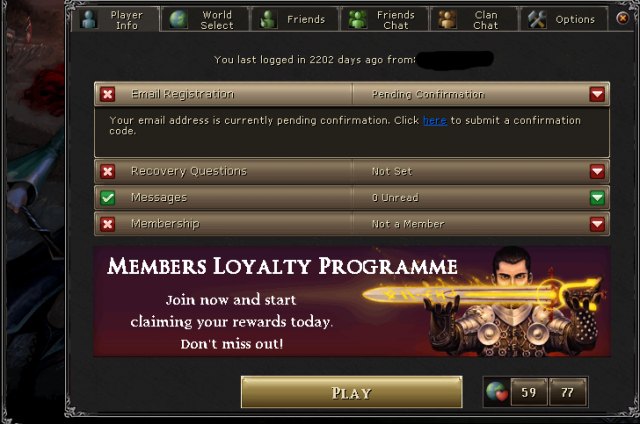The height and width of the screenshot is (424, 640).
Task: Click the green check beside Messages
Action: (x=108, y=198)
